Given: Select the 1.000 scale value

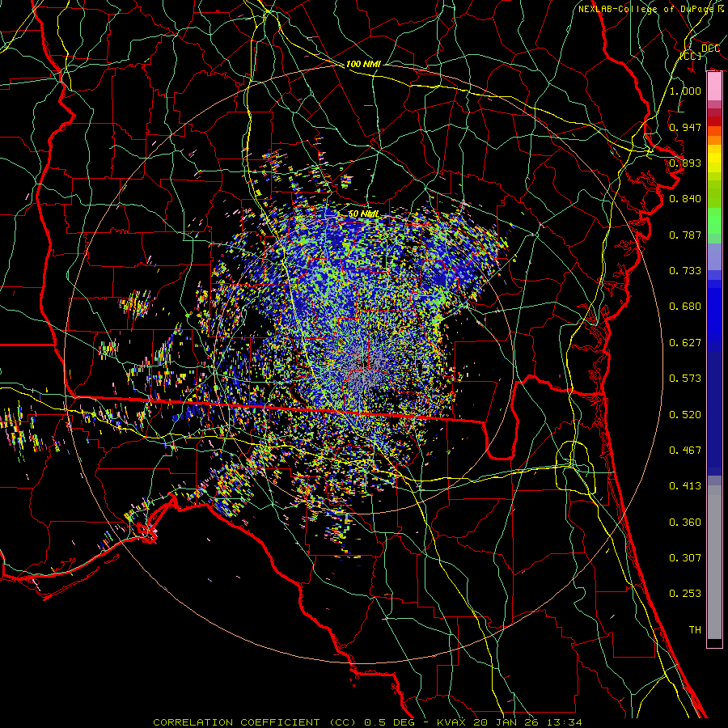Looking at the screenshot, I should click(685, 91).
